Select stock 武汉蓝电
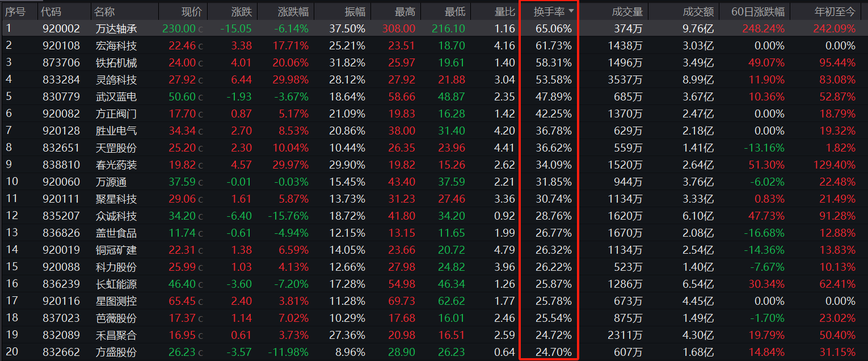Screen dimensions: 868x361 pyautogui.click(x=116, y=96)
